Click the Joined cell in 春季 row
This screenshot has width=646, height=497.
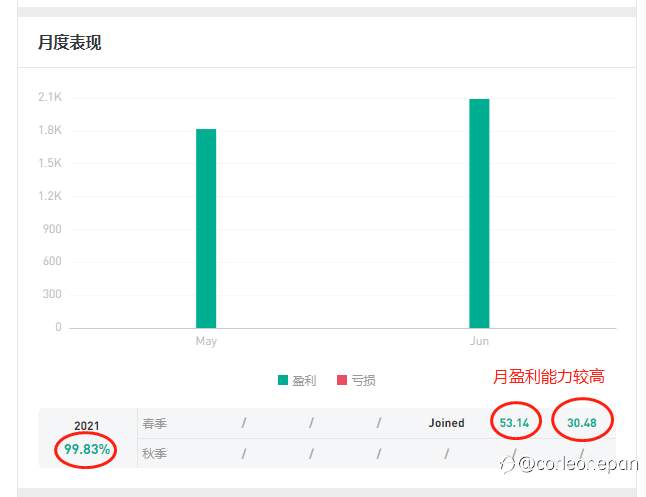(x=447, y=423)
